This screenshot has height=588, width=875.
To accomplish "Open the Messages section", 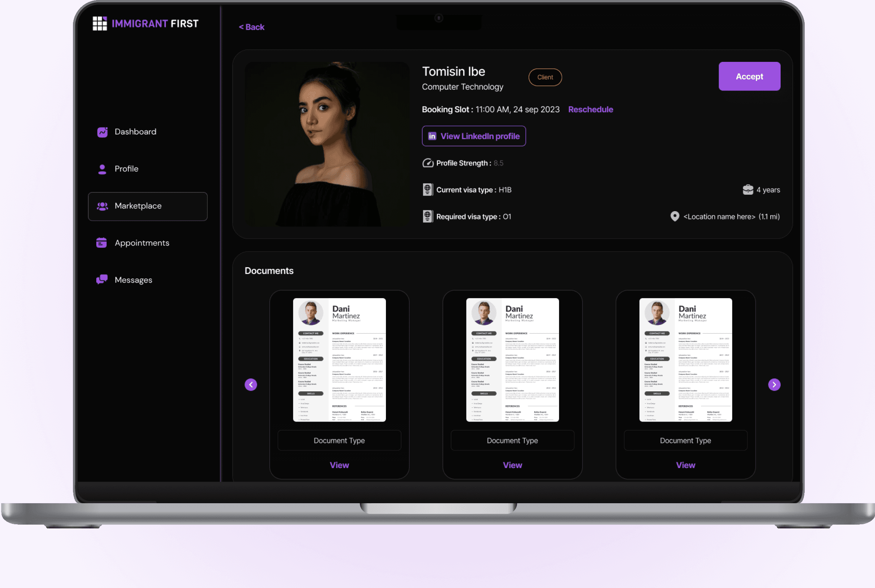I will pos(147,280).
